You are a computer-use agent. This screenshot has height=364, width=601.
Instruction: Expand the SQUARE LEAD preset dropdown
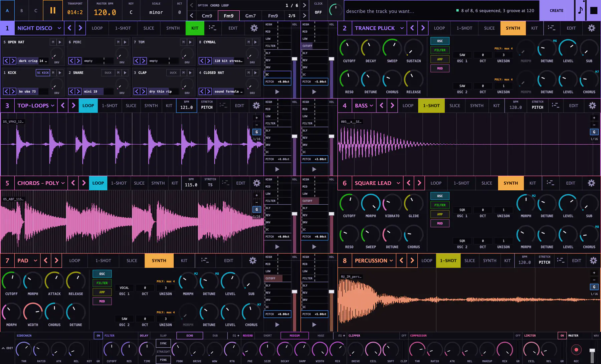398,183
